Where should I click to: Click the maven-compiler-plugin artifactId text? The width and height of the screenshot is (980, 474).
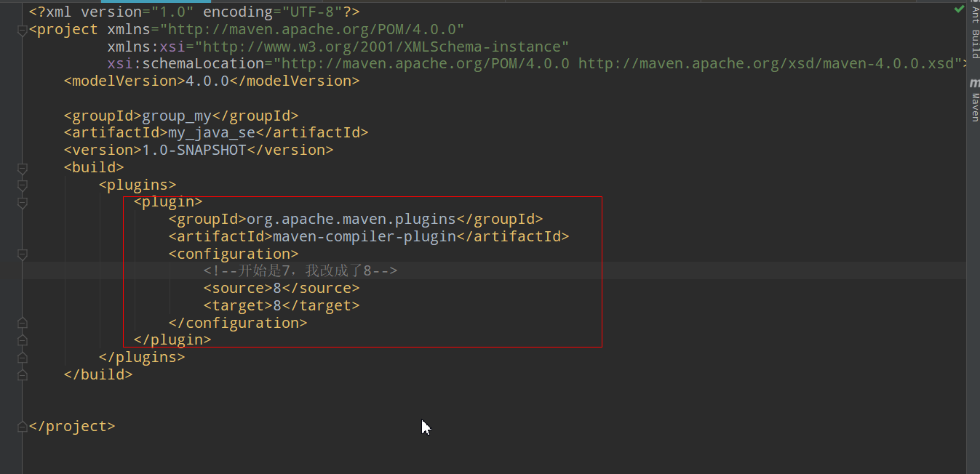(x=364, y=236)
